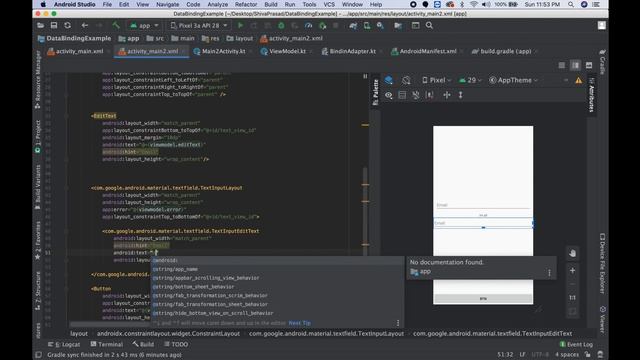
Task: Click the Next Tip link
Action: tap(300, 323)
